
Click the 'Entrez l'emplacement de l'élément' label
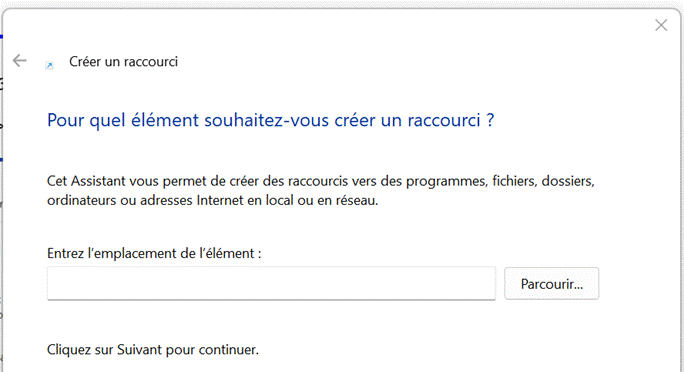click(154, 253)
